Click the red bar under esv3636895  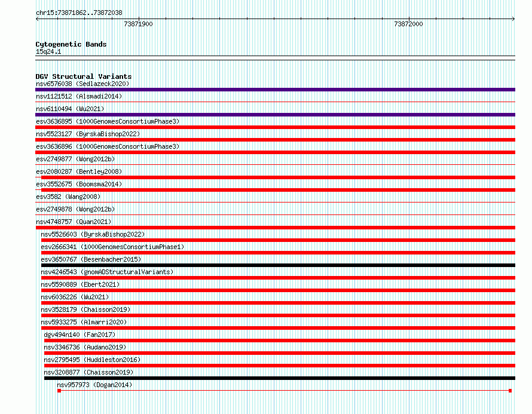pyautogui.click(x=275, y=127)
